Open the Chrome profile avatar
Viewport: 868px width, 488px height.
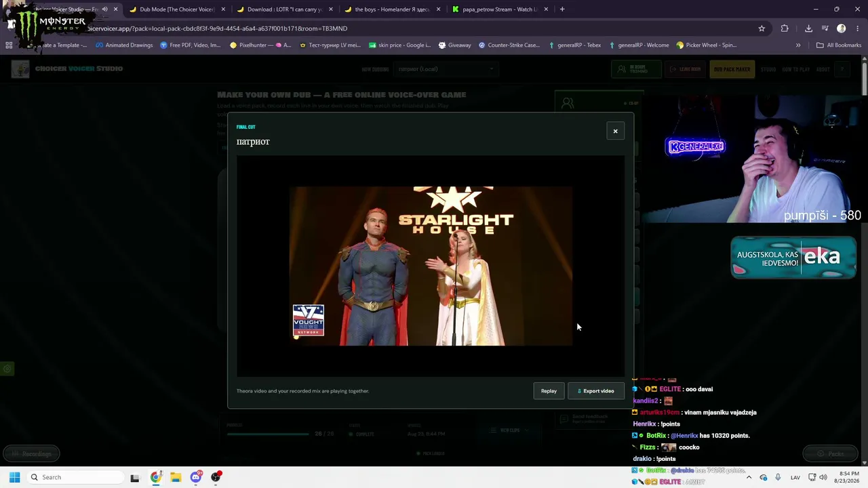point(842,28)
